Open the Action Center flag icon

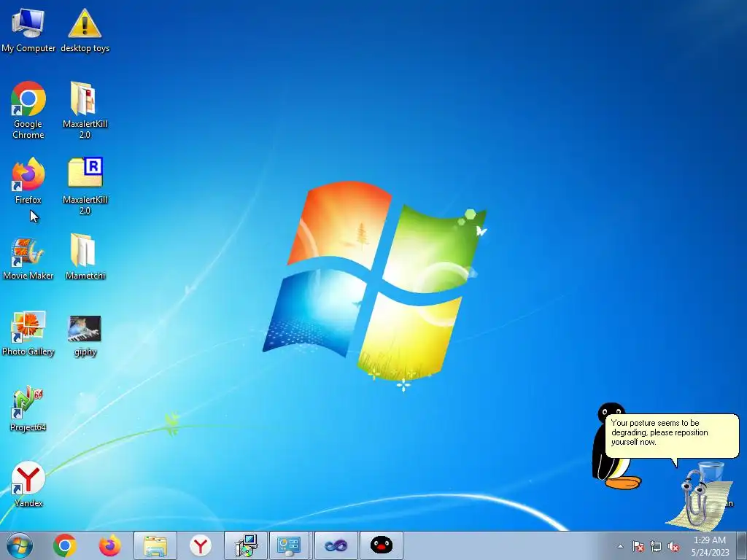(638, 546)
